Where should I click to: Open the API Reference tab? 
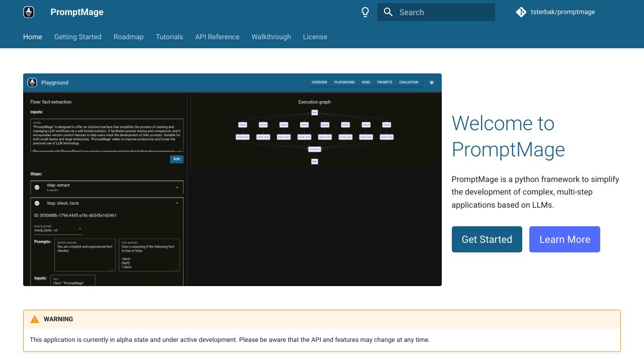[x=217, y=37]
